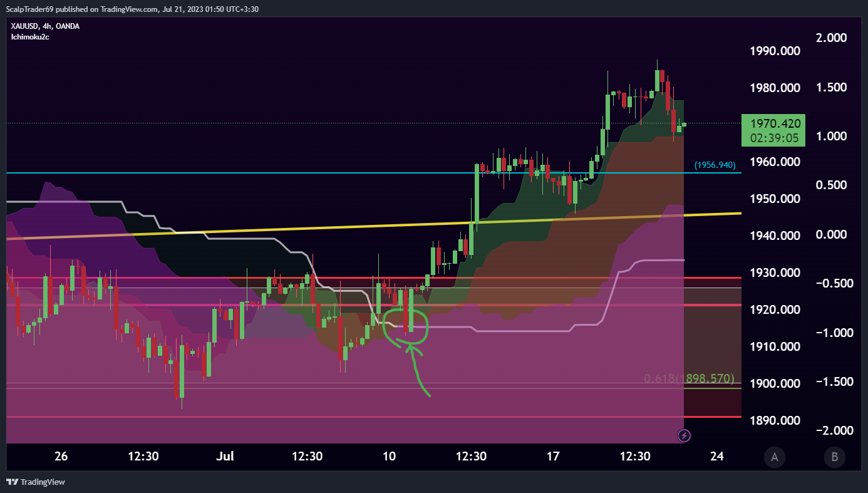Click the 1890.000 price axis label
This screenshot has height=493, width=868.
pos(775,420)
